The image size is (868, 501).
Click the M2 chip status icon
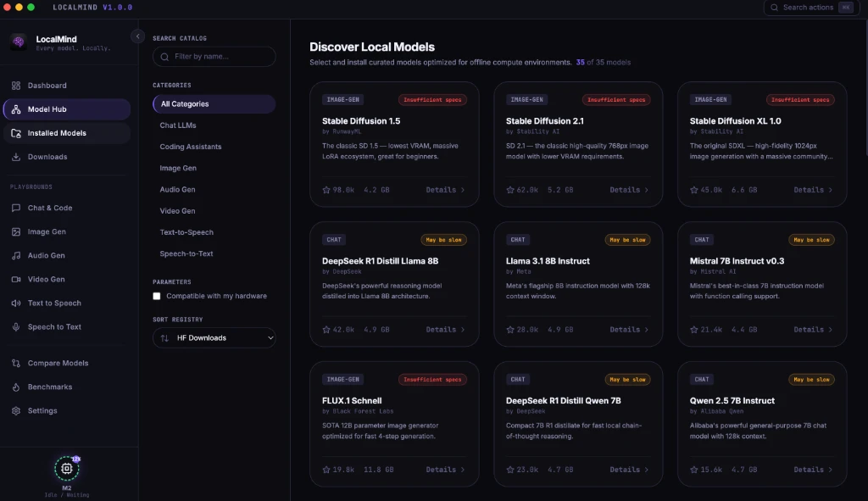pyautogui.click(x=67, y=468)
